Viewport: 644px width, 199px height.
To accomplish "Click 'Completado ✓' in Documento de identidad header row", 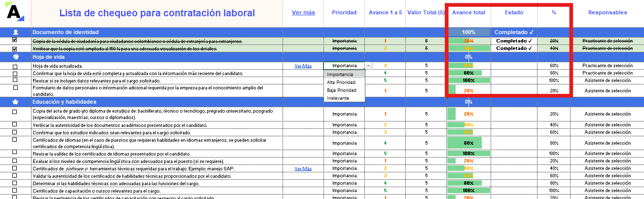I will click(514, 32).
